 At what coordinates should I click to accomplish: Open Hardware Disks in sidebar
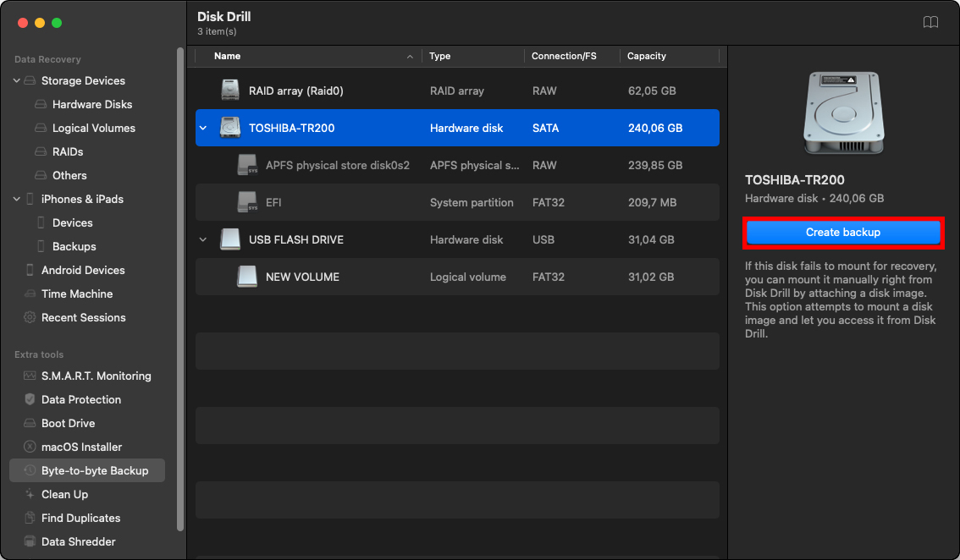pos(92,105)
